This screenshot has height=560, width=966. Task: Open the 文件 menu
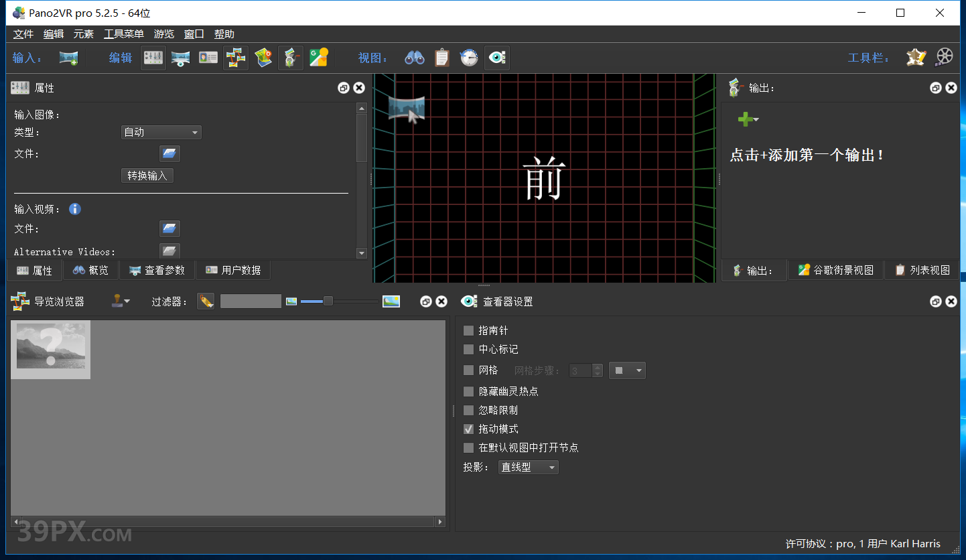tap(23, 34)
